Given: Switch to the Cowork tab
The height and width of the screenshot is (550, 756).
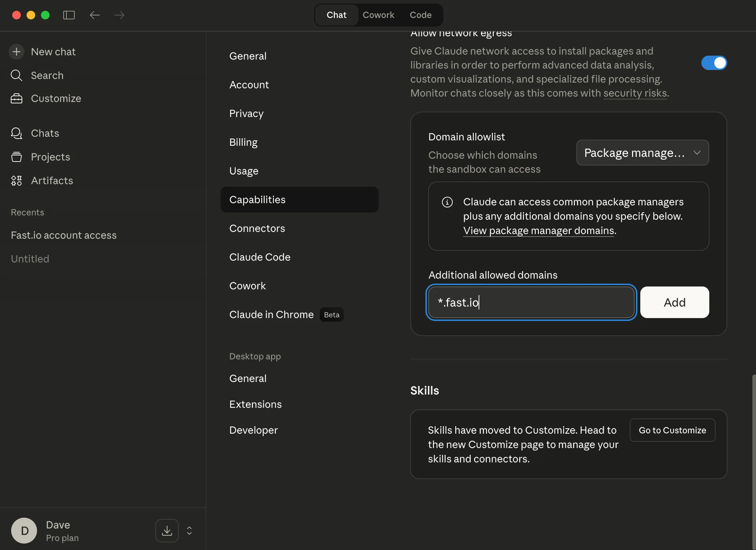Looking at the screenshot, I should click(x=379, y=15).
